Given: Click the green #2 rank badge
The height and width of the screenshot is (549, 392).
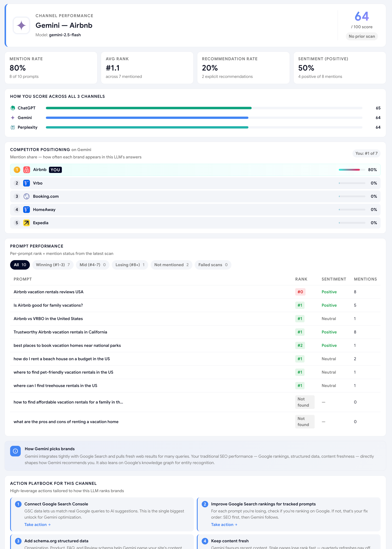Looking at the screenshot, I should 300,345.
